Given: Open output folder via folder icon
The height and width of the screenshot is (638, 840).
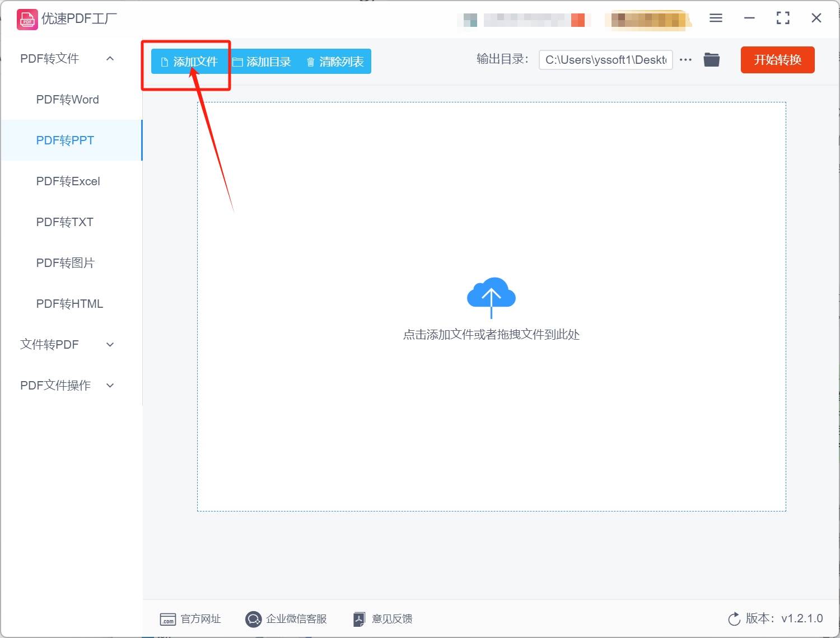Looking at the screenshot, I should (x=711, y=59).
